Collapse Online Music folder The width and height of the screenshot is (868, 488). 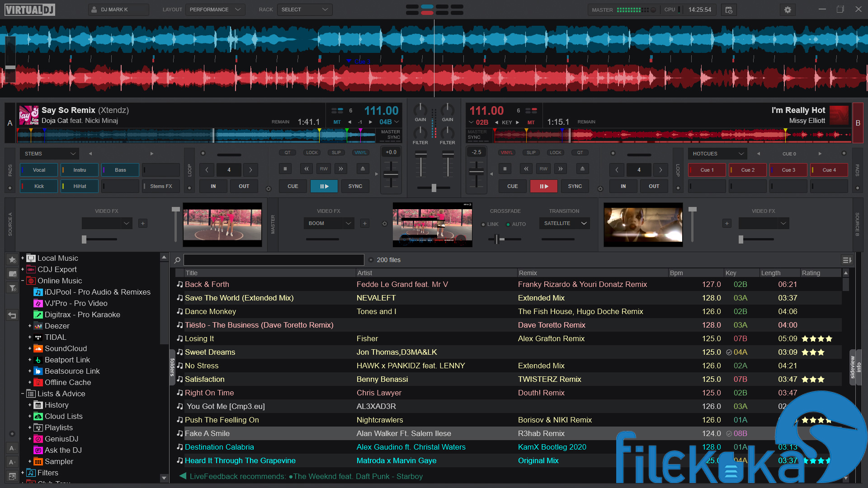pos(23,281)
